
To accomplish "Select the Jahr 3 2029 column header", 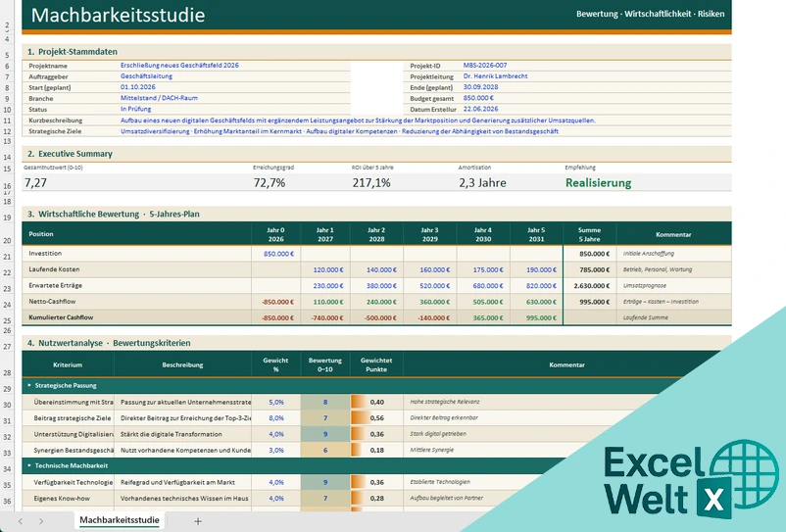I will pos(430,234).
